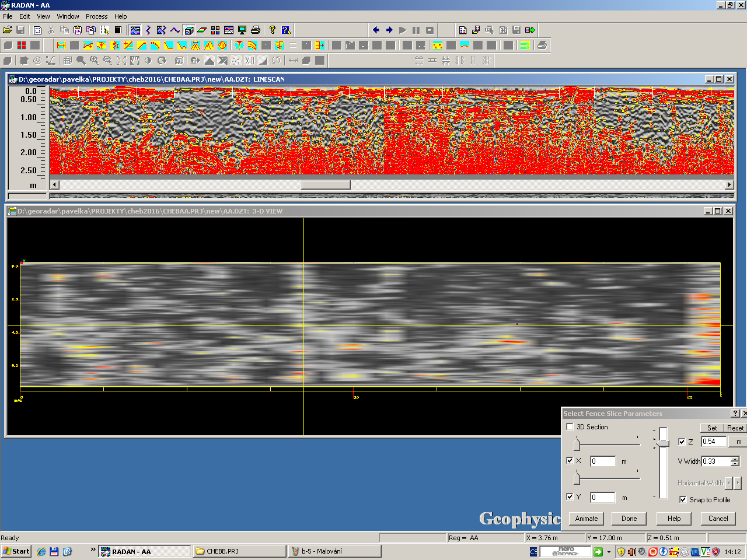The image size is (747, 560).
Task: Click the Horizontal Width right arrow
Action: pyautogui.click(x=738, y=482)
